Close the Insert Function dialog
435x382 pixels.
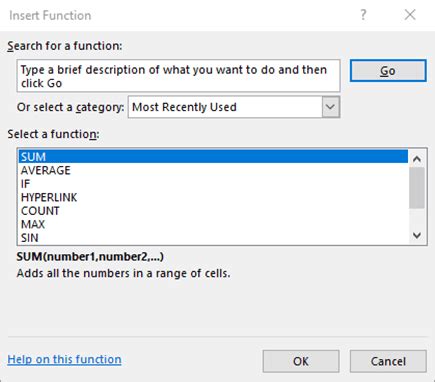[410, 15]
